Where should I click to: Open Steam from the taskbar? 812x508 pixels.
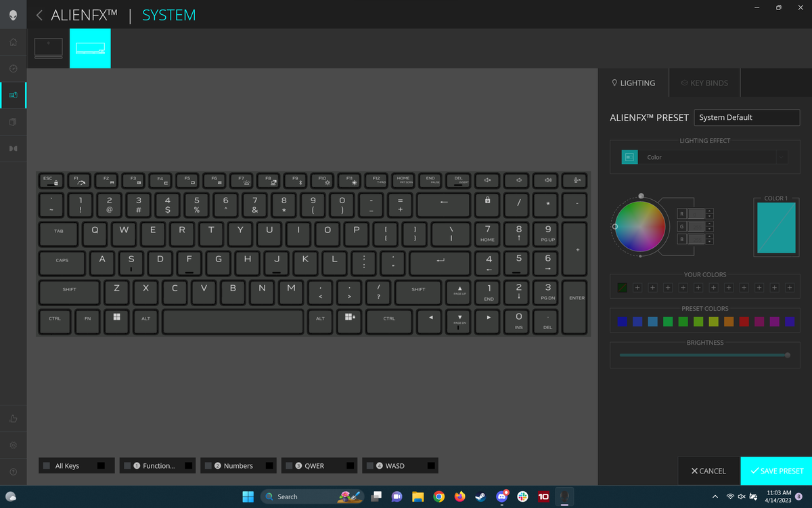[480, 496]
